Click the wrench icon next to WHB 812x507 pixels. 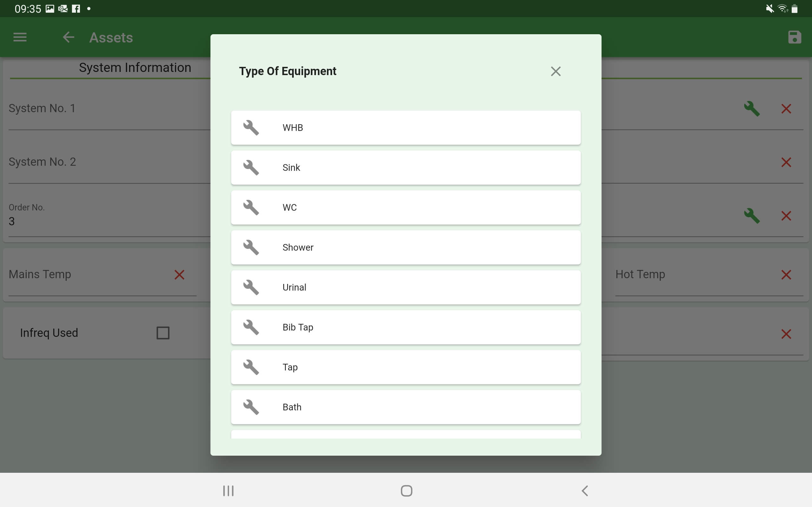251,127
